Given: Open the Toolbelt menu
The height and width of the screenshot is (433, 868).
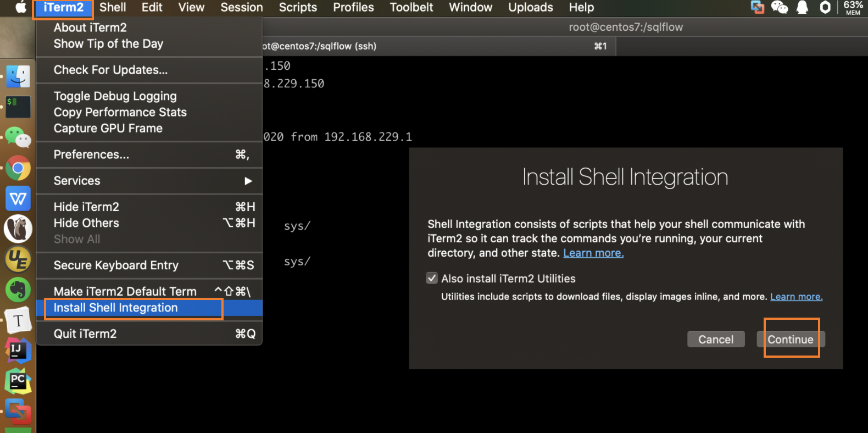Looking at the screenshot, I should (x=411, y=8).
